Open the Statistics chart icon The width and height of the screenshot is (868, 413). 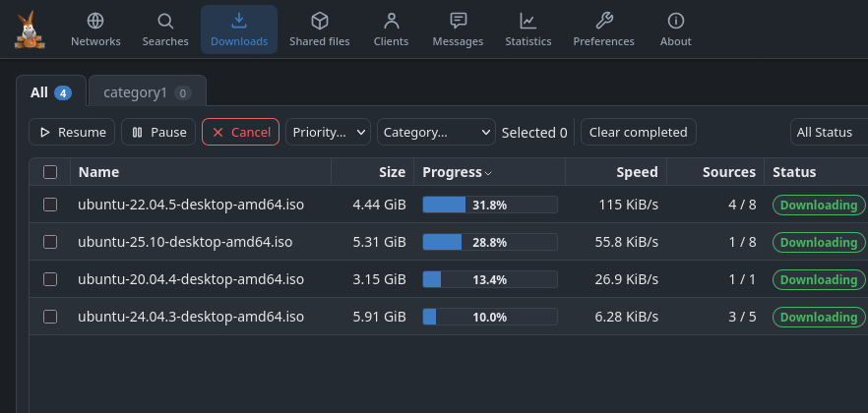point(527,21)
